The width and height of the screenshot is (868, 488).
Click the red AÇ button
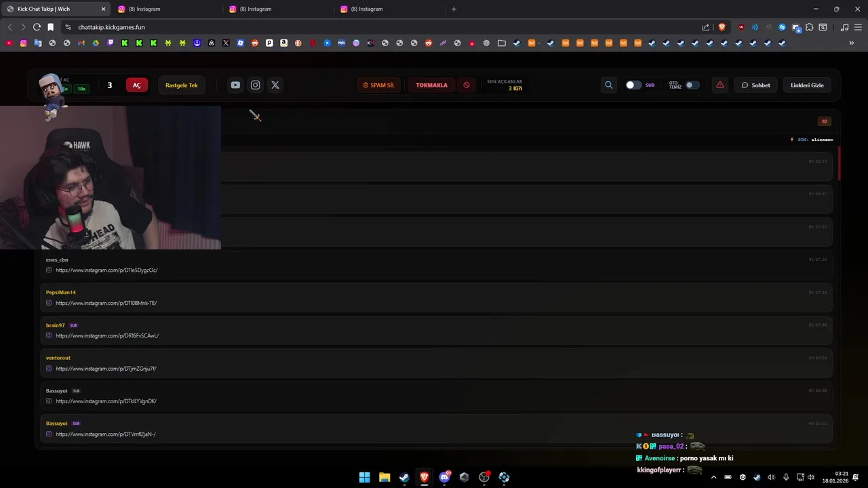[136, 85]
